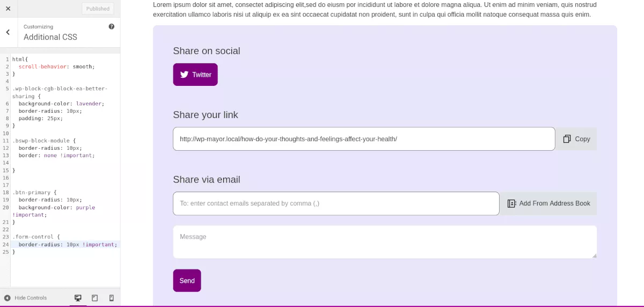
Task: Share via the Twitter button
Action: tap(195, 75)
